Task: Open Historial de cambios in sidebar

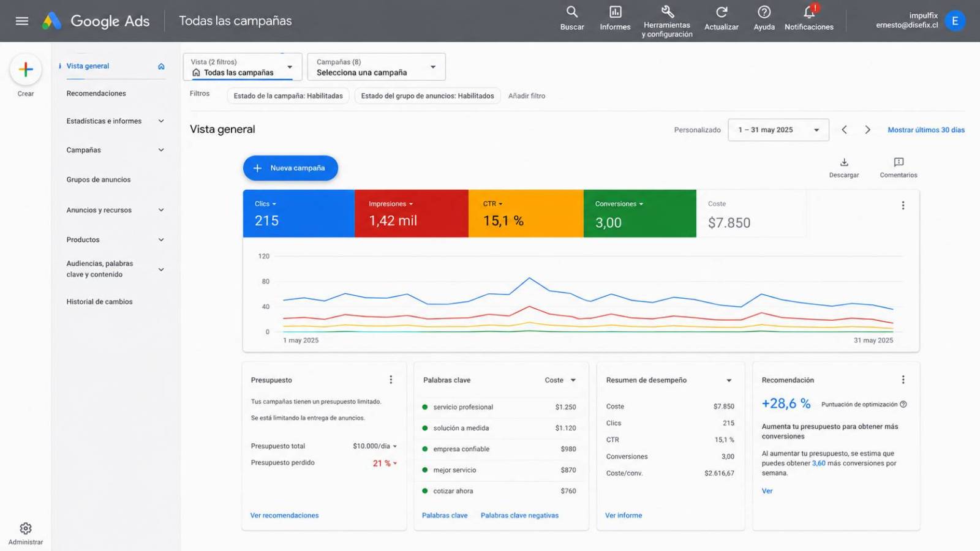Action: click(99, 302)
